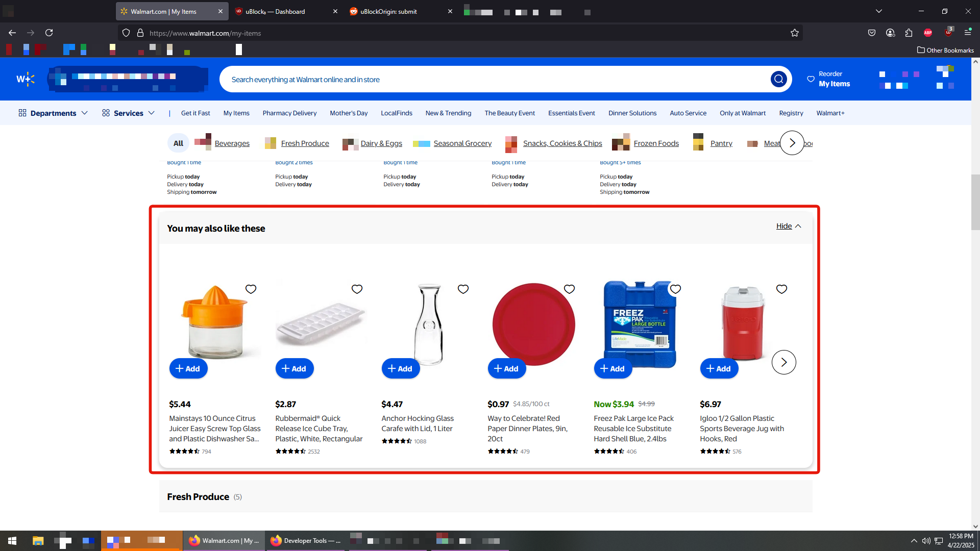Bookmark this page with star icon

[795, 33]
